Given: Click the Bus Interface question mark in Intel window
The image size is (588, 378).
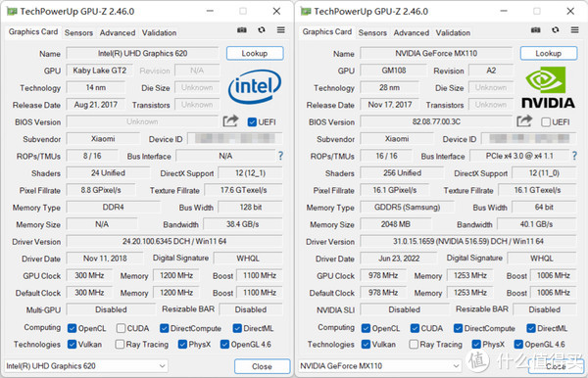Looking at the screenshot, I should [x=280, y=156].
